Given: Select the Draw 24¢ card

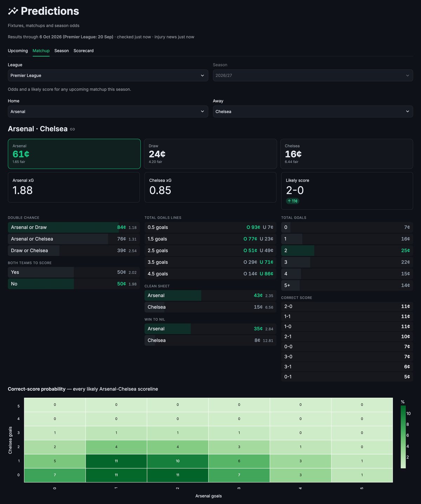Looking at the screenshot, I should coord(210,154).
